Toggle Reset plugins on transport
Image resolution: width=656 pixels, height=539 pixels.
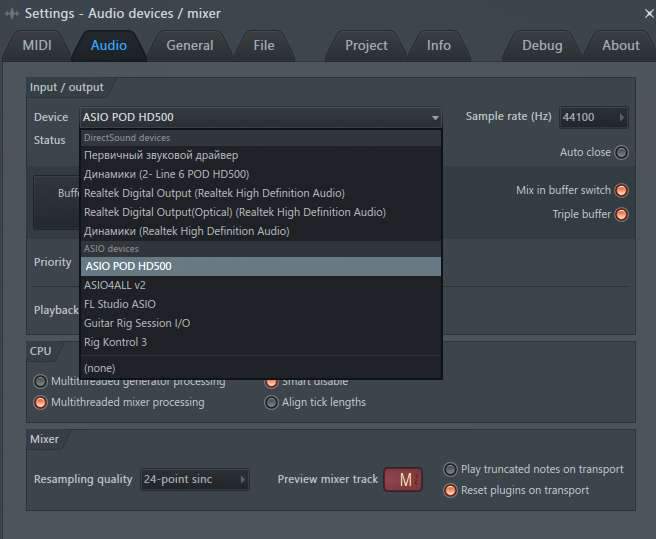[451, 490]
